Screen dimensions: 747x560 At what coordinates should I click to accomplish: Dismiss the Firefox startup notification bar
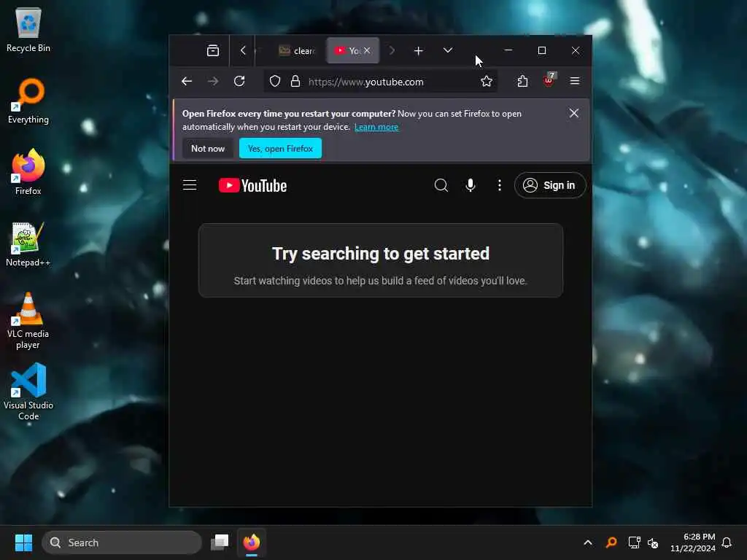click(x=573, y=113)
